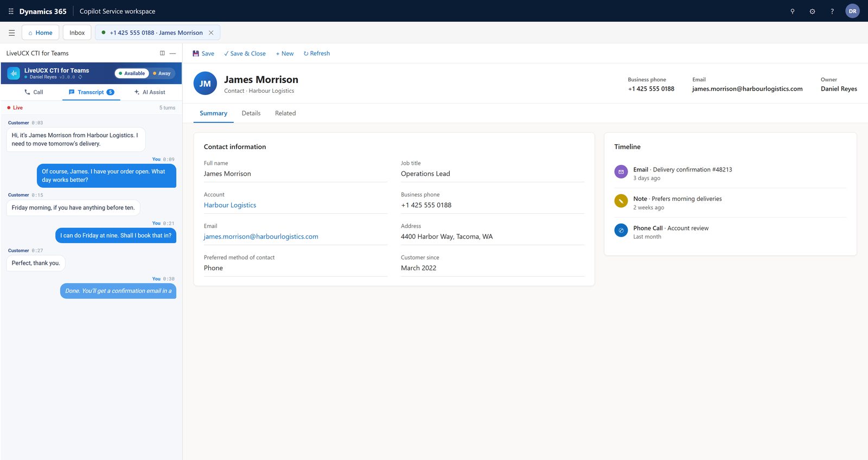Click the JM contact avatar
The height and width of the screenshot is (460, 868).
pyautogui.click(x=205, y=84)
